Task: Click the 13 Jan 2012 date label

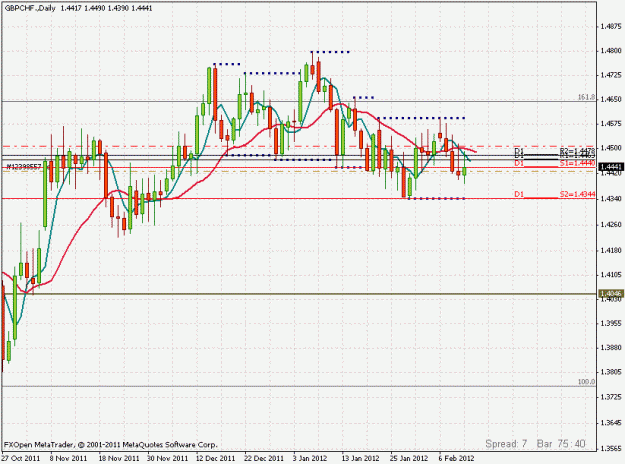Action: tap(360, 458)
